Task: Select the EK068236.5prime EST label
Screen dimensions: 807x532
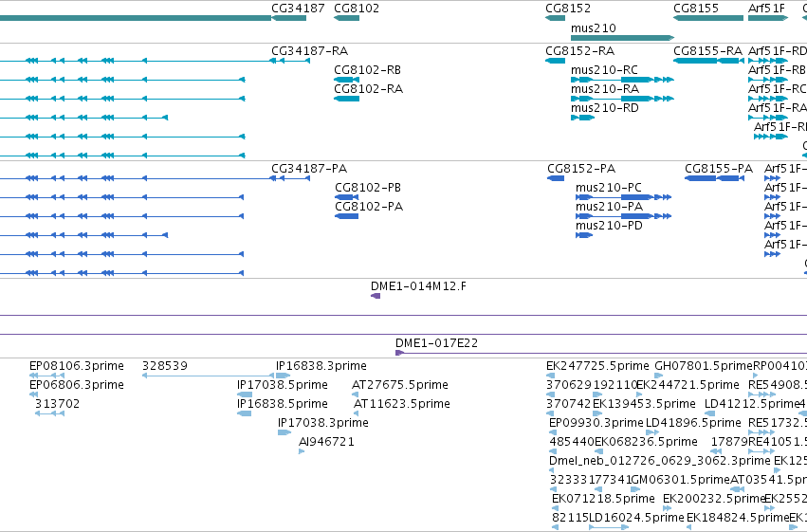Action: 647,442
